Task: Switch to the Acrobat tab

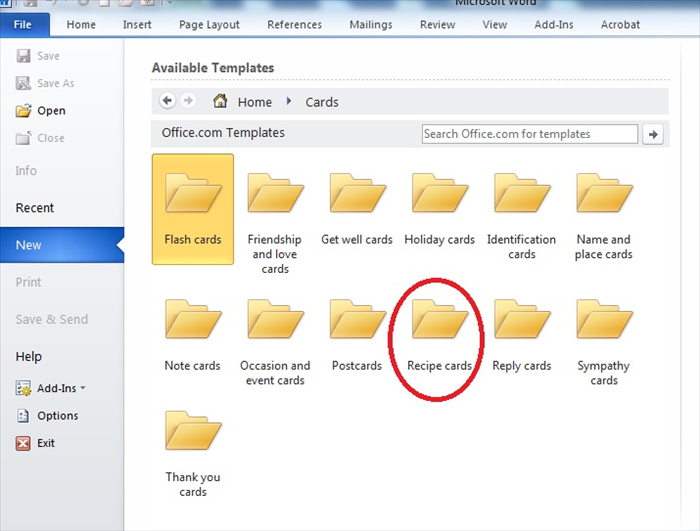Action: pos(620,25)
